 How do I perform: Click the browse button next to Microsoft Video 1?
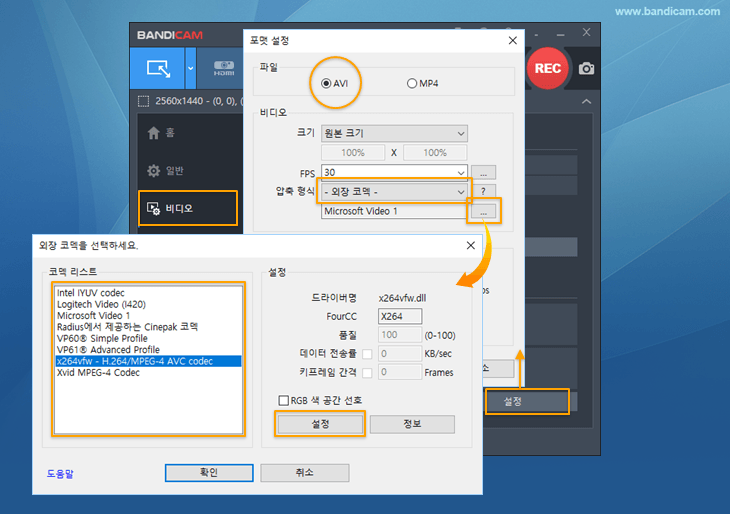click(483, 211)
